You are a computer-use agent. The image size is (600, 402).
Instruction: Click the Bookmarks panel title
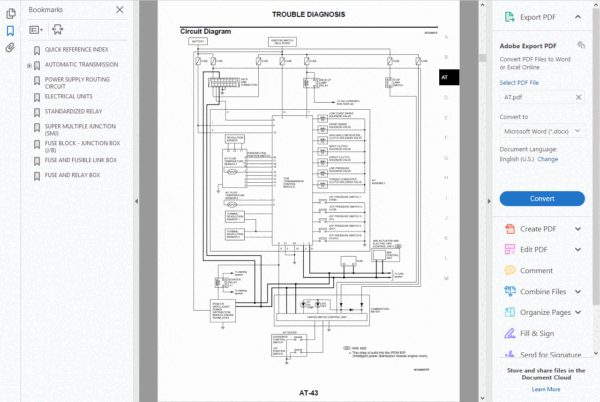coord(46,10)
